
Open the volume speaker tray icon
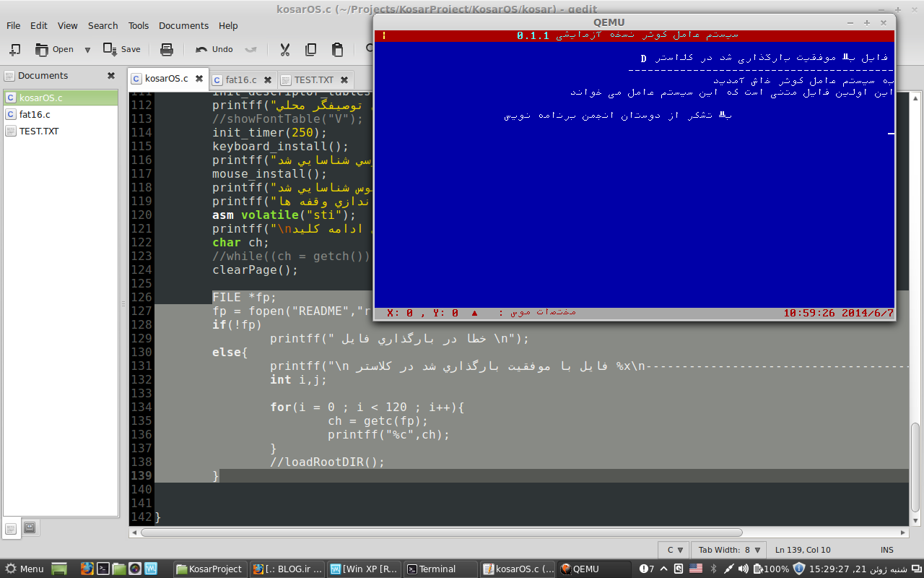(745, 569)
